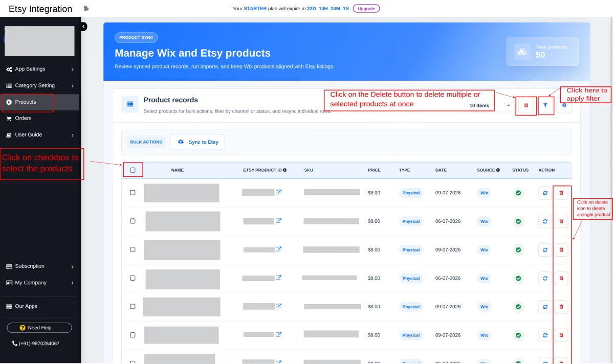Delete the second product row
The height and width of the screenshot is (364, 614).
click(x=561, y=221)
